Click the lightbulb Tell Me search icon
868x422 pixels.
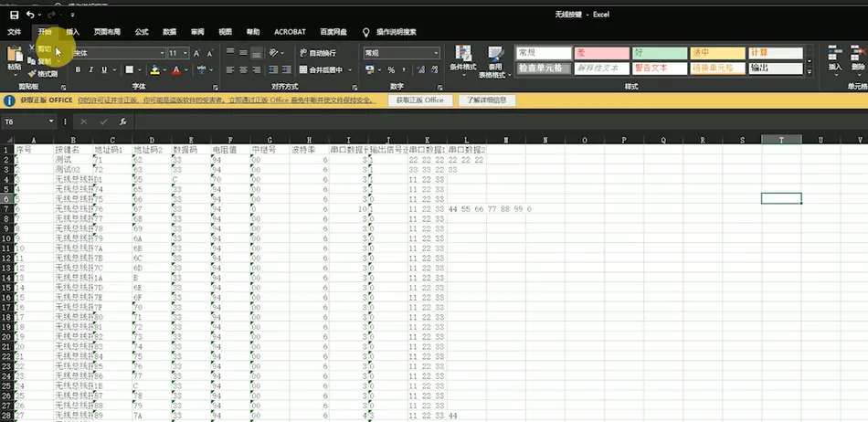pos(365,33)
